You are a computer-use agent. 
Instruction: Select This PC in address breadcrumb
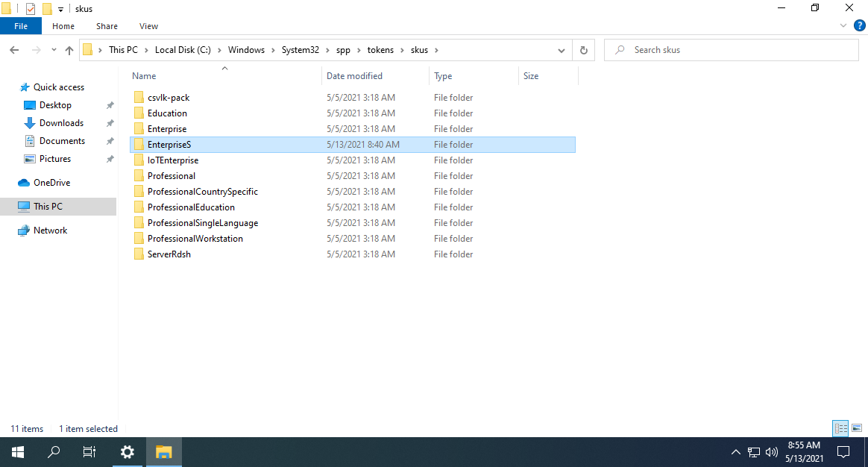pos(123,50)
